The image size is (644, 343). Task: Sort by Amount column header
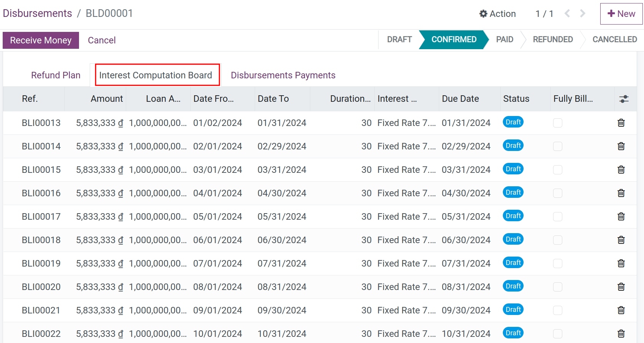tap(96, 99)
